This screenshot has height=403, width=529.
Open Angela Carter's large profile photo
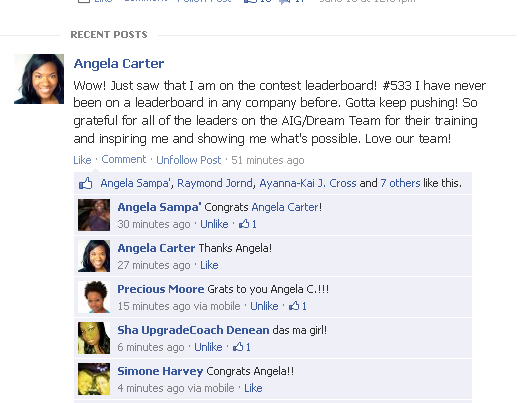click(x=39, y=79)
